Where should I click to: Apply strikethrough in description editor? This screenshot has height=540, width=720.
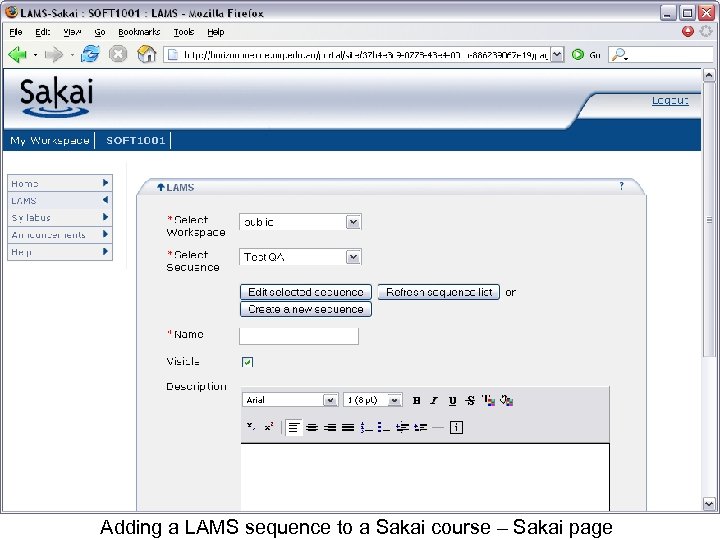(x=470, y=400)
